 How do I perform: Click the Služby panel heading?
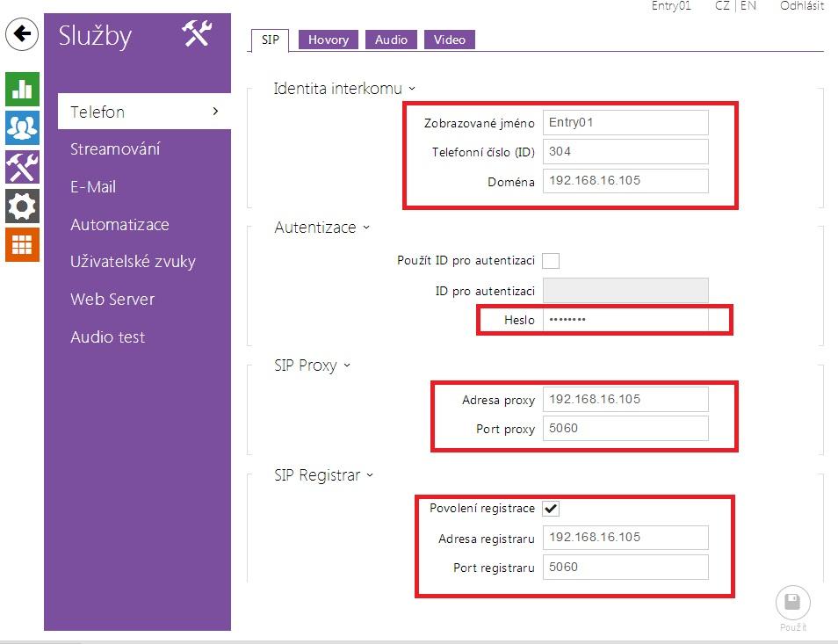(95, 36)
